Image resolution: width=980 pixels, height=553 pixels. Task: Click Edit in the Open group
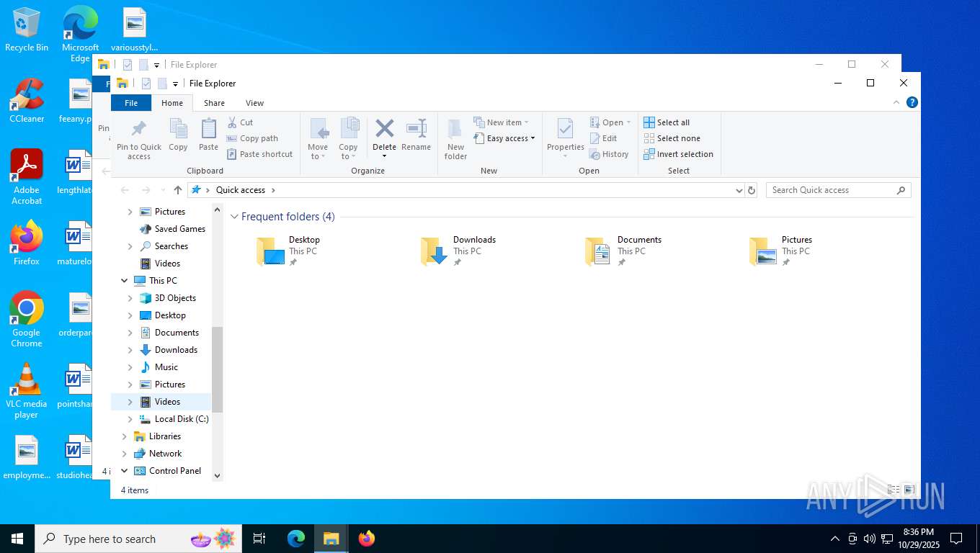coord(604,138)
